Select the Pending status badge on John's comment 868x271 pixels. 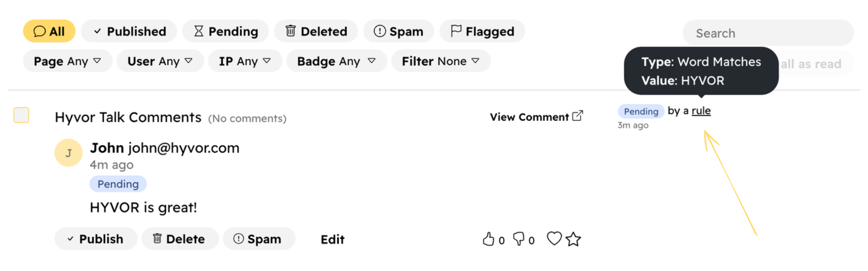coord(118,184)
